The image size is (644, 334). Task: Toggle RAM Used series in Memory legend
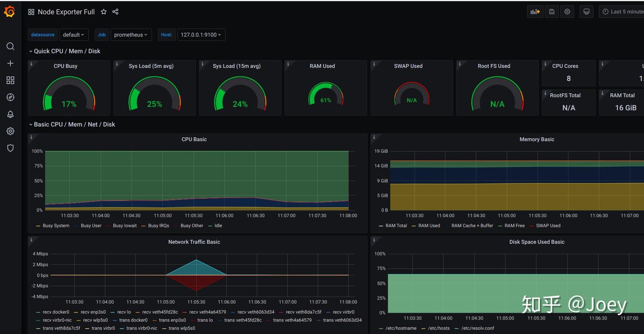tap(428, 226)
